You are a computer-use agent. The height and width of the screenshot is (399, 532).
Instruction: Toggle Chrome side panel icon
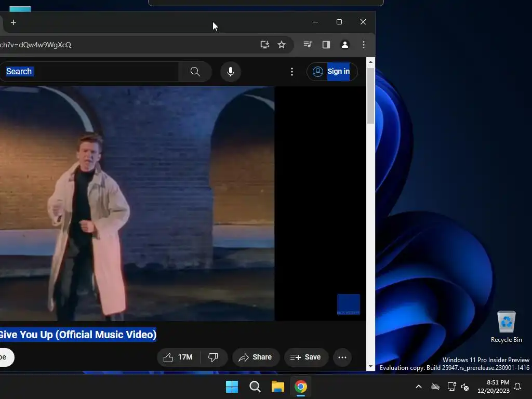pos(326,45)
